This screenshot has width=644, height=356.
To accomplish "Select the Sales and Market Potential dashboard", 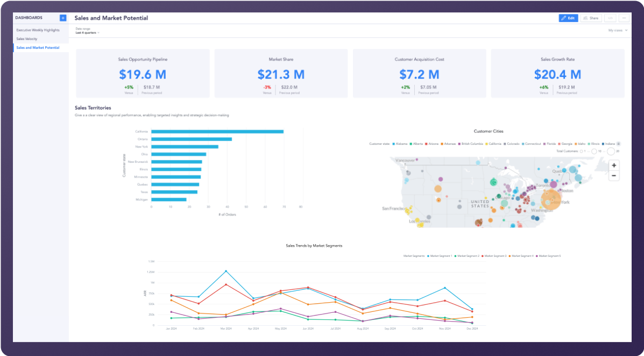I will click(x=38, y=48).
